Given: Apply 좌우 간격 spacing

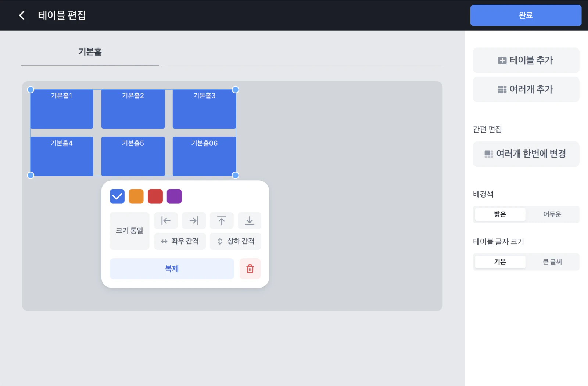Looking at the screenshot, I should click(180, 241).
